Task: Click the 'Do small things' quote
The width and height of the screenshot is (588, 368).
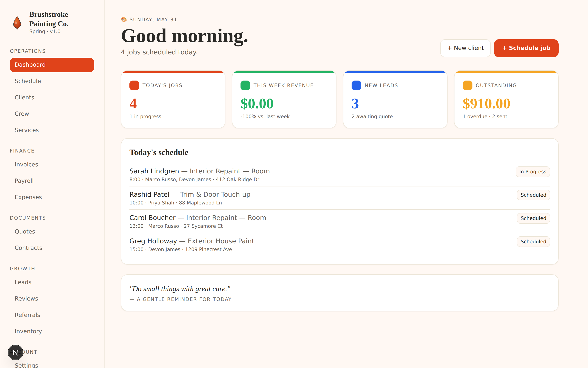Action: click(180, 289)
